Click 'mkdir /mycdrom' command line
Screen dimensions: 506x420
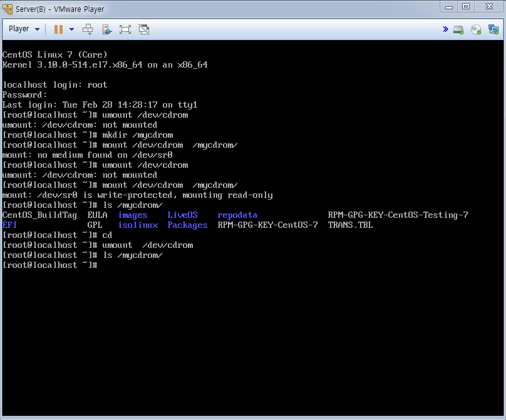[x=138, y=135]
